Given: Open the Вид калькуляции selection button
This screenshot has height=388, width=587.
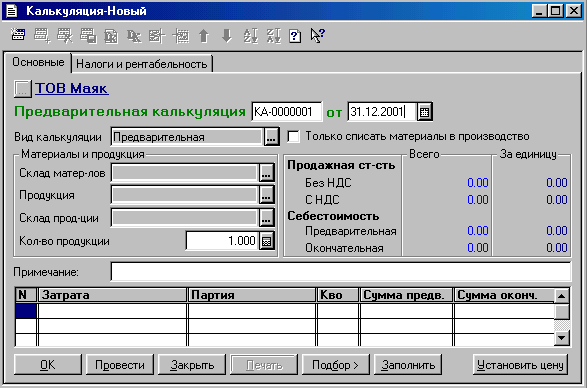Looking at the screenshot, I should 271,137.
